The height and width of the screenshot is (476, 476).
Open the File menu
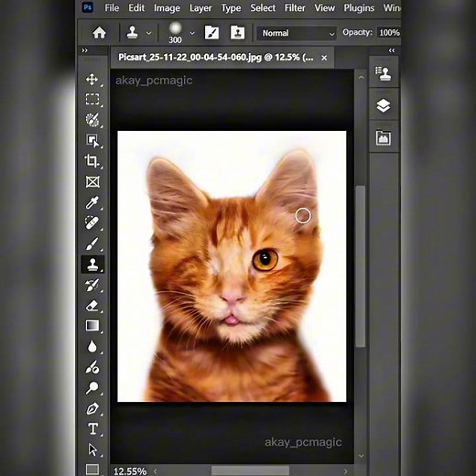[x=112, y=7]
